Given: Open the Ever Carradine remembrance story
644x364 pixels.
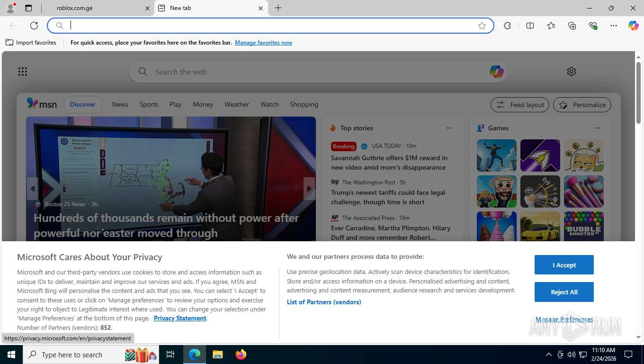Looking at the screenshot, I should [391, 233].
